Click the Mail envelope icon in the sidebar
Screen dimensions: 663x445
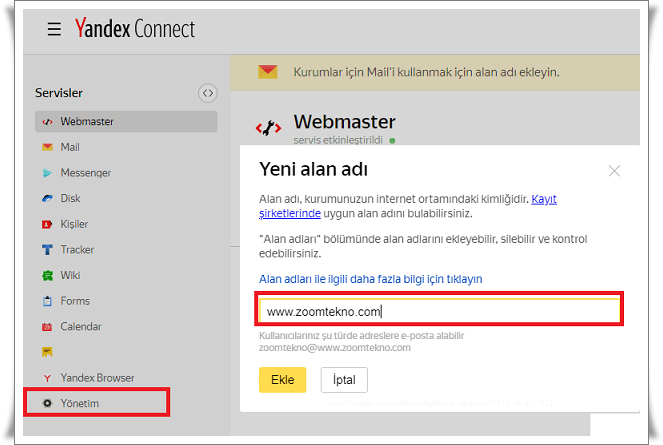click(47, 147)
